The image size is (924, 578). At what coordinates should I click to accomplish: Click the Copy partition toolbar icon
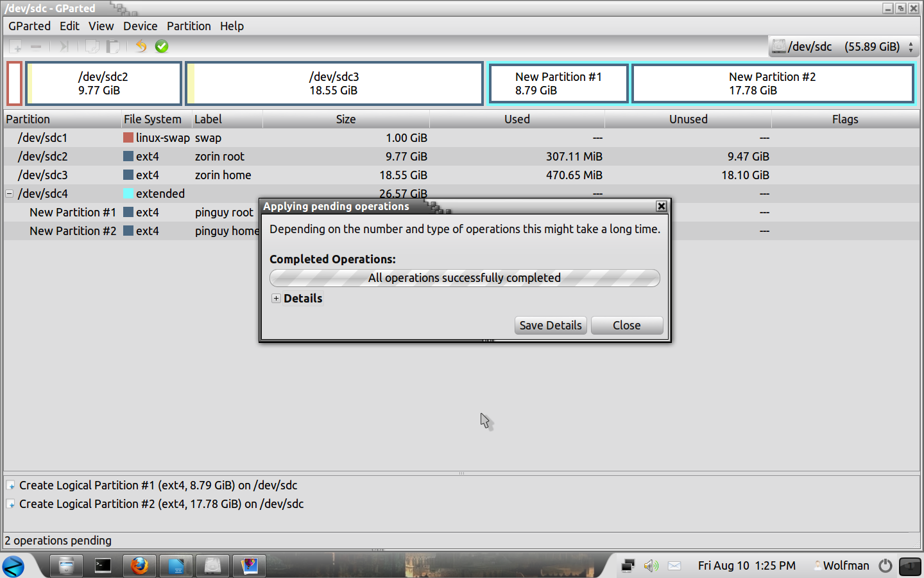92,46
